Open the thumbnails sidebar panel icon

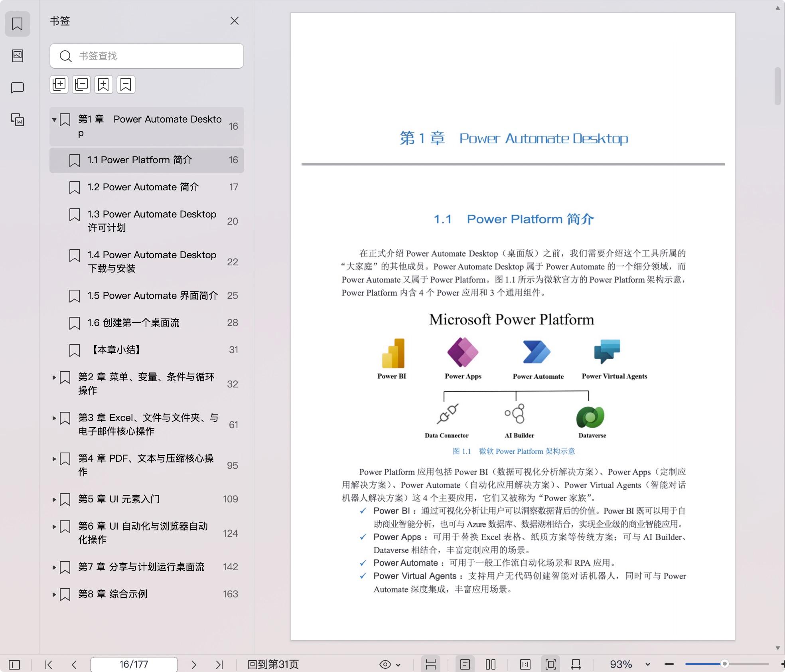coord(17,55)
